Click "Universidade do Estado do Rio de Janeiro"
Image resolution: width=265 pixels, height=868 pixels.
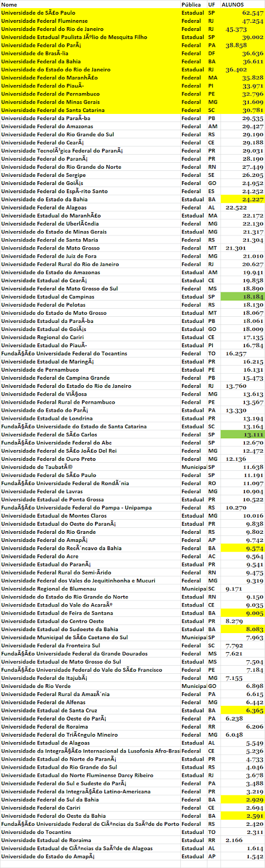[x=55, y=69]
